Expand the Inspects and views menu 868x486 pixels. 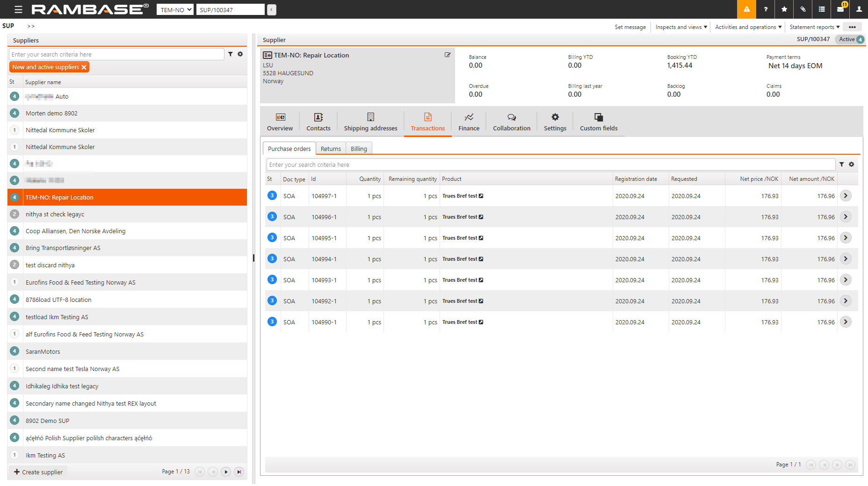(681, 27)
